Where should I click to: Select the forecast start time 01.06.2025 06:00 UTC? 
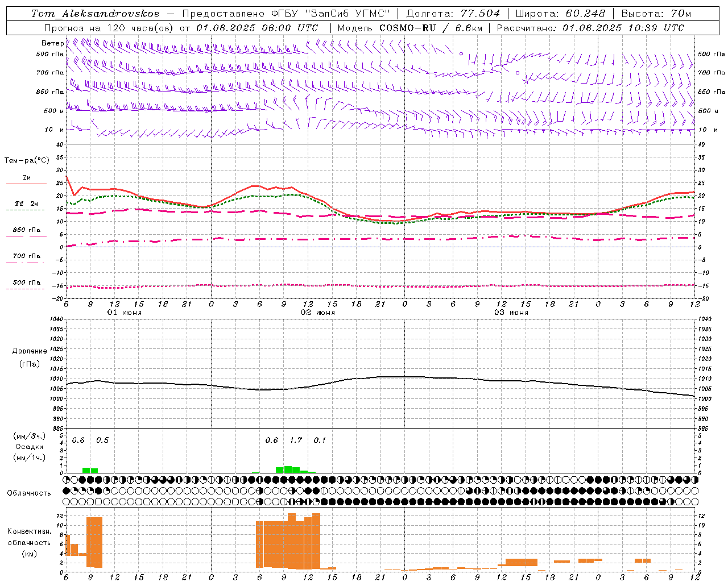257,28
